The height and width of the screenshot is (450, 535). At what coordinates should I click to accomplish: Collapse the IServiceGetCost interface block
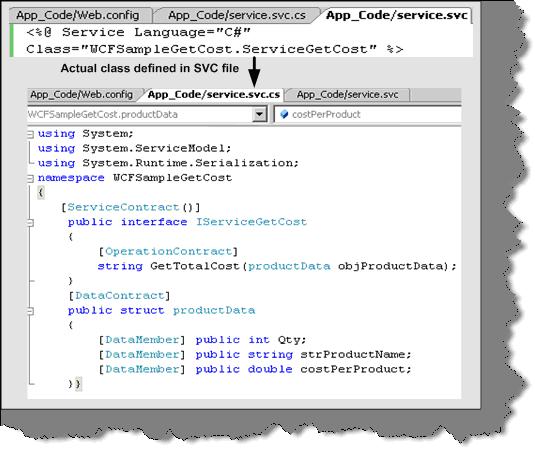31,222
